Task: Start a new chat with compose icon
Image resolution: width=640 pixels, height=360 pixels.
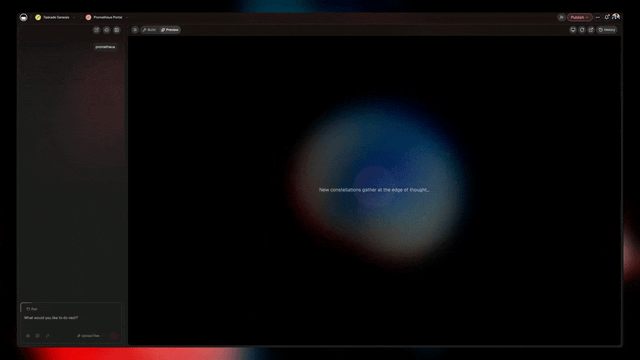Action: (x=96, y=30)
